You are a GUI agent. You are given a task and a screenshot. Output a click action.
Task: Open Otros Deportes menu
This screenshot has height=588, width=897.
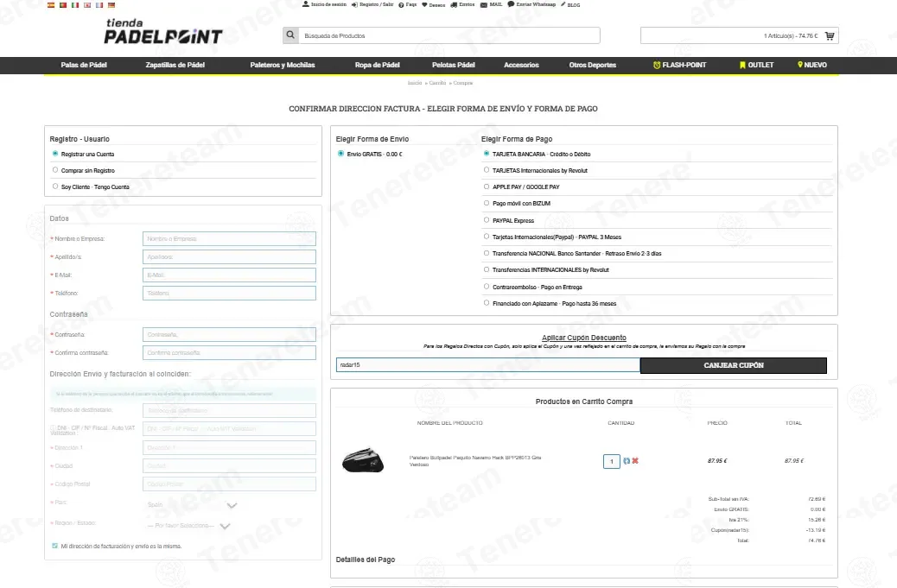pyautogui.click(x=593, y=65)
